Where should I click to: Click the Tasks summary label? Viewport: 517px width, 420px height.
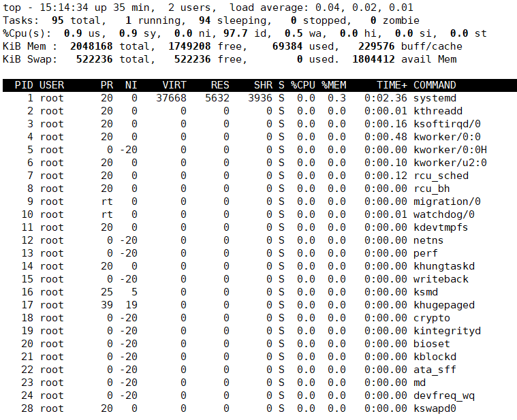click(18, 20)
